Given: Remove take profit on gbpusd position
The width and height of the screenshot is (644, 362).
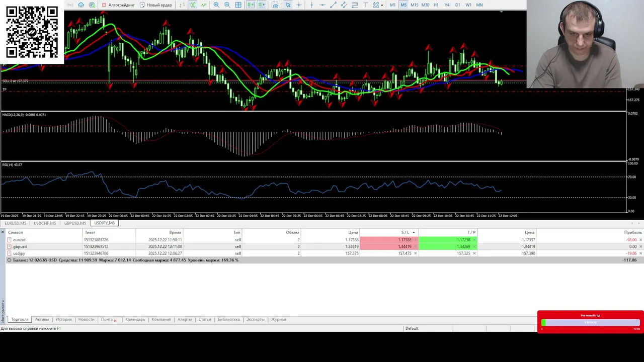Looking at the screenshot, I should tap(474, 247).
